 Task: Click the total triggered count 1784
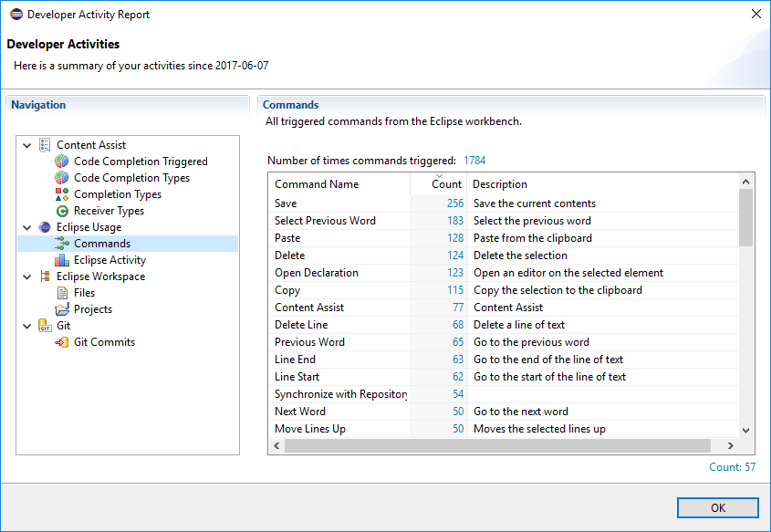pos(474,161)
